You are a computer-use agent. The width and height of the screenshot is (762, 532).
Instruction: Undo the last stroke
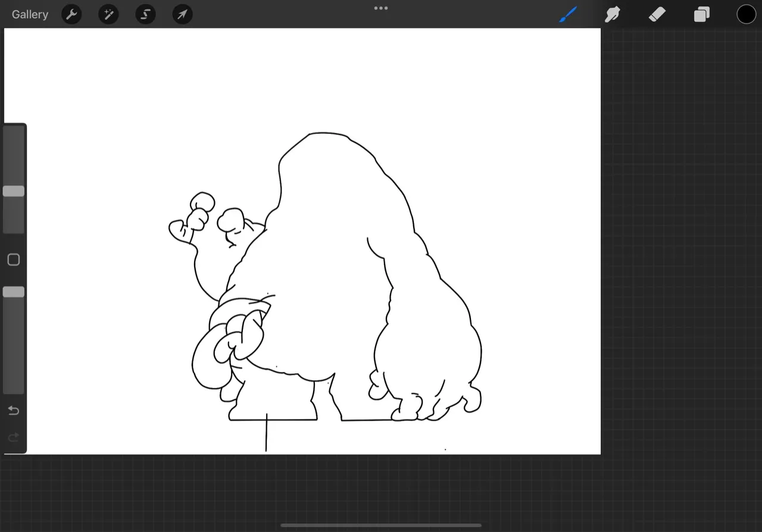click(x=13, y=411)
